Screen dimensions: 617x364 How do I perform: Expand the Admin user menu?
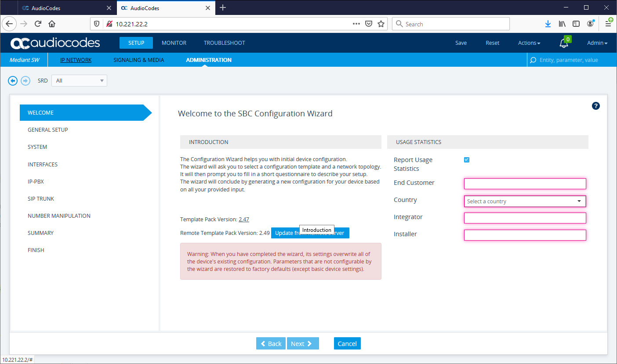pos(597,43)
